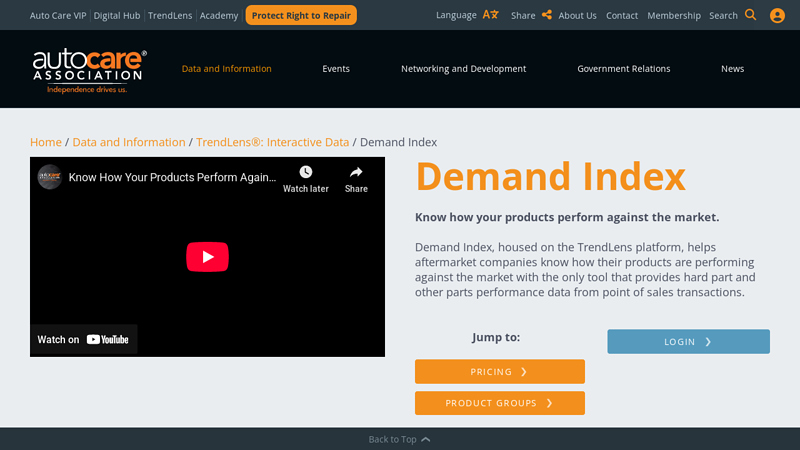Image resolution: width=800 pixels, height=450 pixels.
Task: Click the Search text link
Action: (723, 15)
